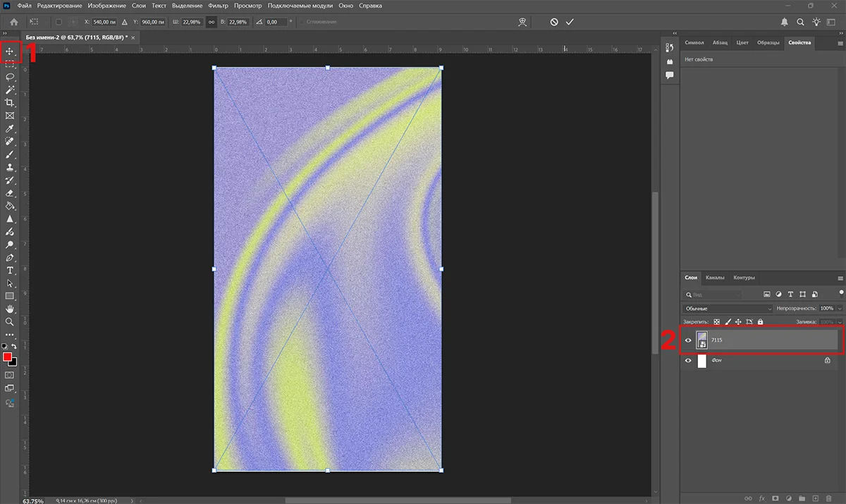Select the Paint Bucket tool
846x504 pixels.
click(x=10, y=206)
